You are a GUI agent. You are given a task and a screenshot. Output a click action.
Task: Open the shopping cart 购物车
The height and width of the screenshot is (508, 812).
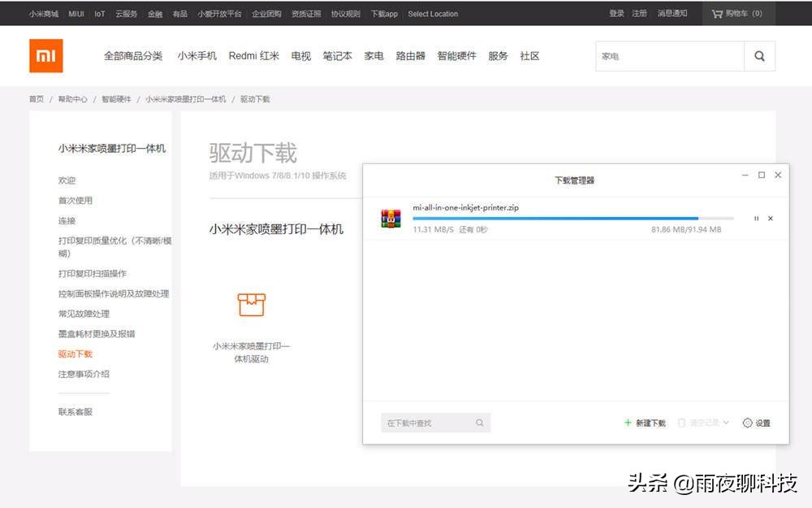point(737,13)
